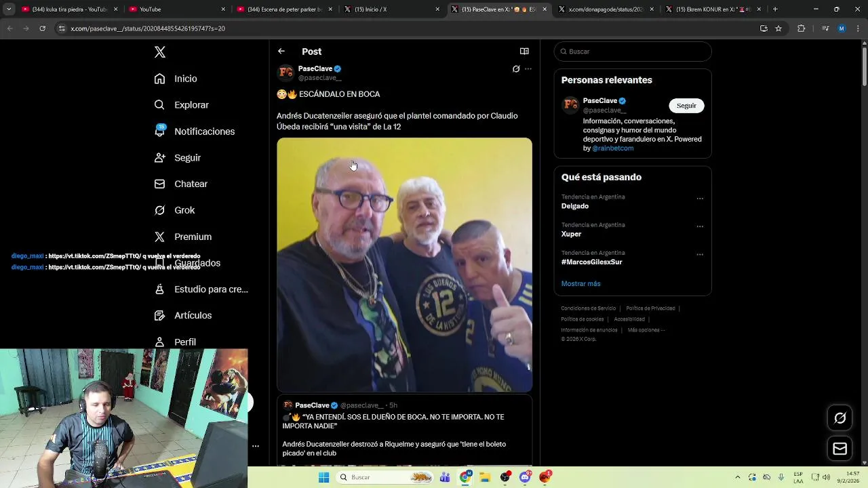Bookmark this page with the star icon
Viewport: 868px width, 488px height.
point(778,28)
